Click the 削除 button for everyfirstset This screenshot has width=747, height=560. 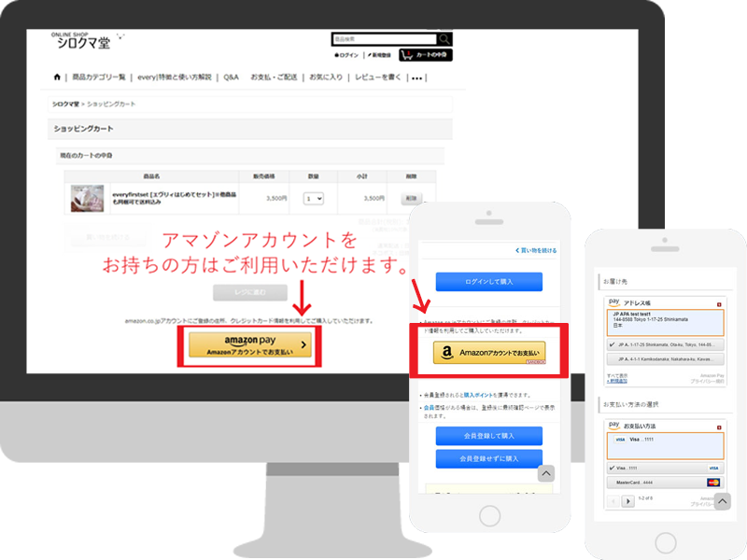(411, 198)
